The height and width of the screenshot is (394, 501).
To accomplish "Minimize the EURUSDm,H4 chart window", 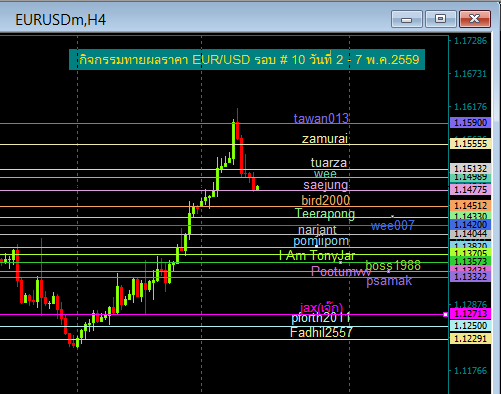I will coord(407,19).
